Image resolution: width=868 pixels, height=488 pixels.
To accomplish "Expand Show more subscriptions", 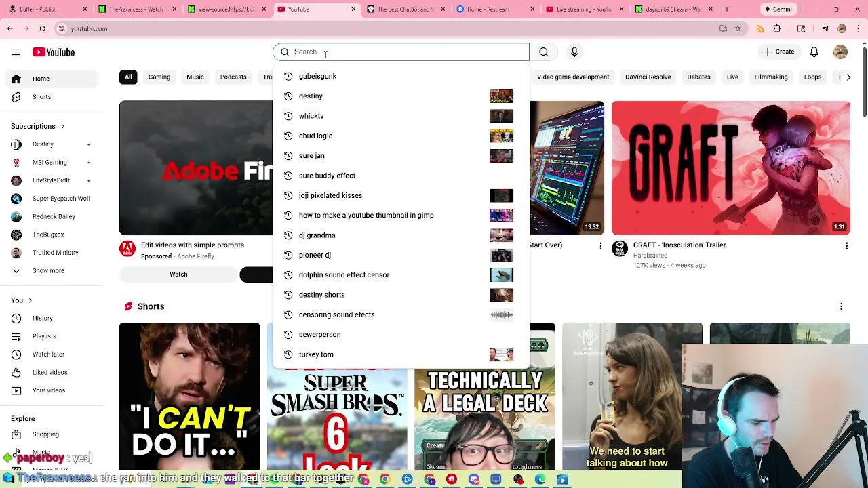I will [x=52, y=270].
